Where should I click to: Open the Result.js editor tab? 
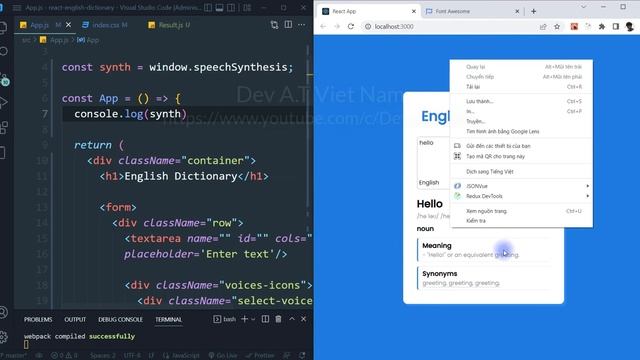(x=170, y=25)
